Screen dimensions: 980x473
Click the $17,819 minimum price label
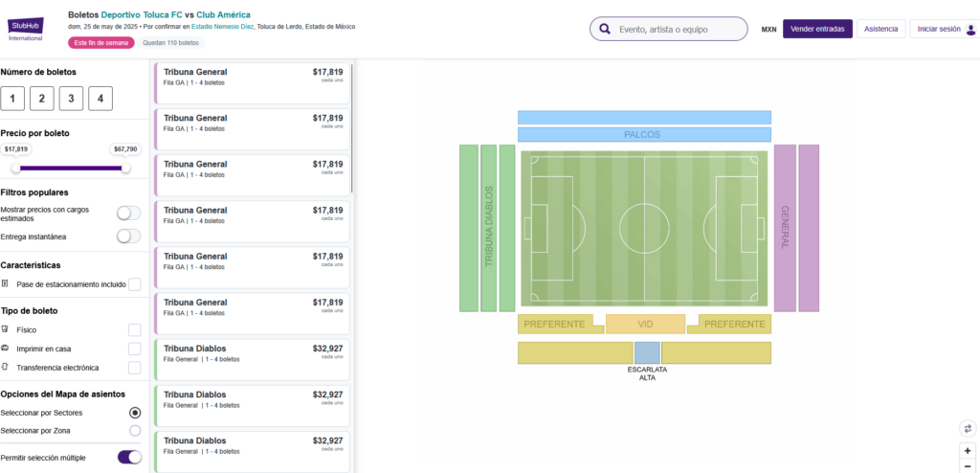coord(15,149)
